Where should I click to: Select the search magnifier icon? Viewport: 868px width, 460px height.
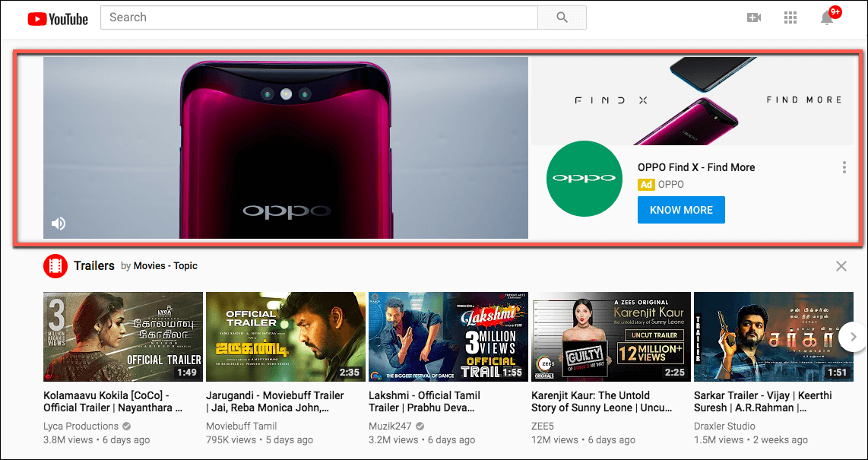point(562,17)
